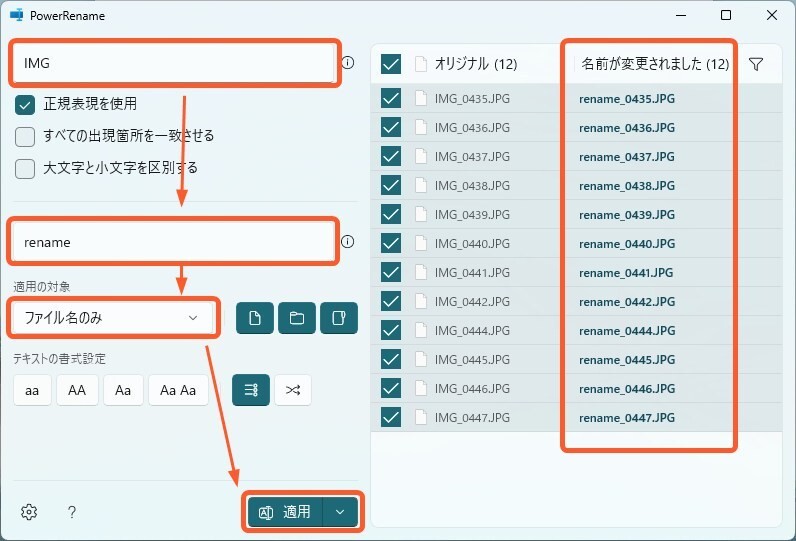Set uppercase AA formatting
The height and width of the screenshot is (541, 796).
pyautogui.click(x=77, y=390)
